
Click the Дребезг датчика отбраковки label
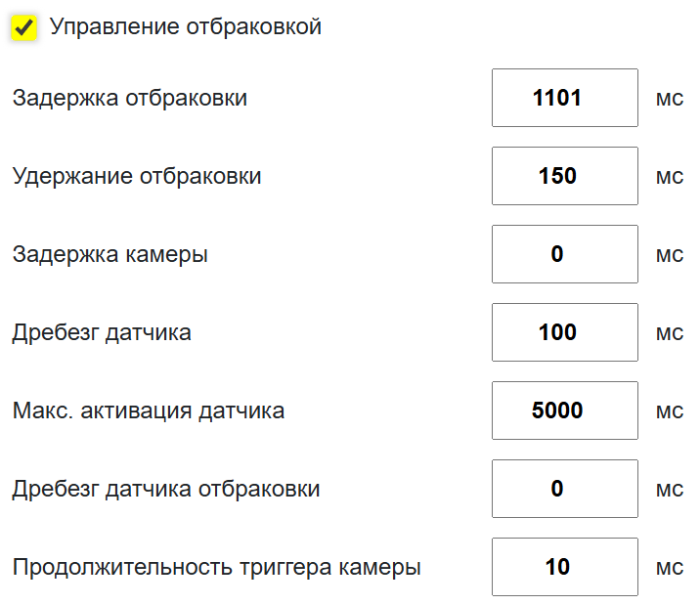click(166, 489)
